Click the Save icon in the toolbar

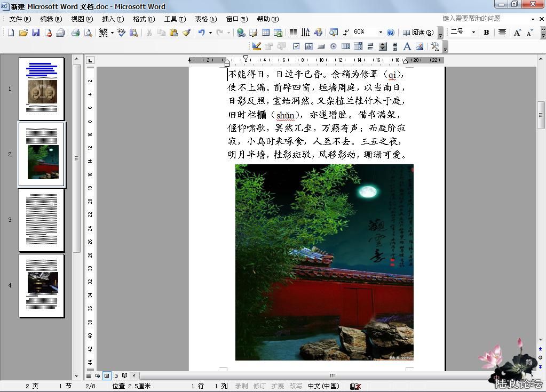coord(36,33)
